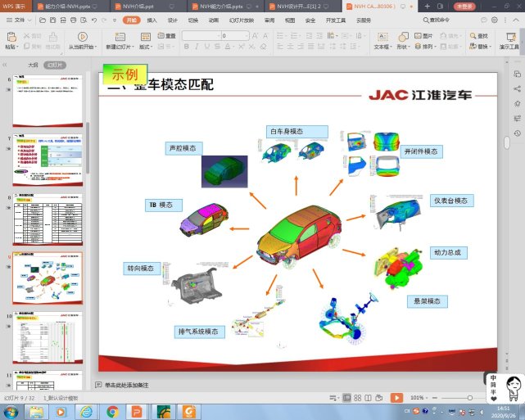Screen dimensions: 525x420
Task: Open the font size combo box
Action: click(x=235, y=35)
